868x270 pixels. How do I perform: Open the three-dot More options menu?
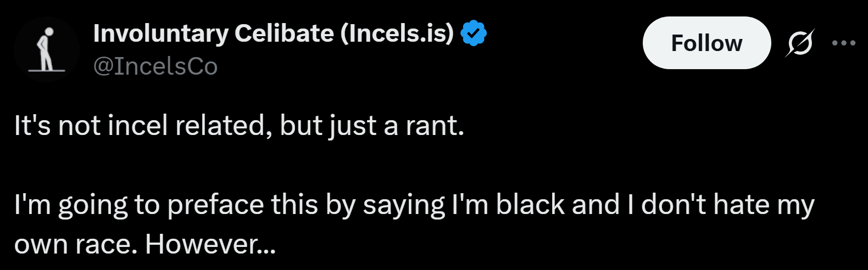pos(844,43)
